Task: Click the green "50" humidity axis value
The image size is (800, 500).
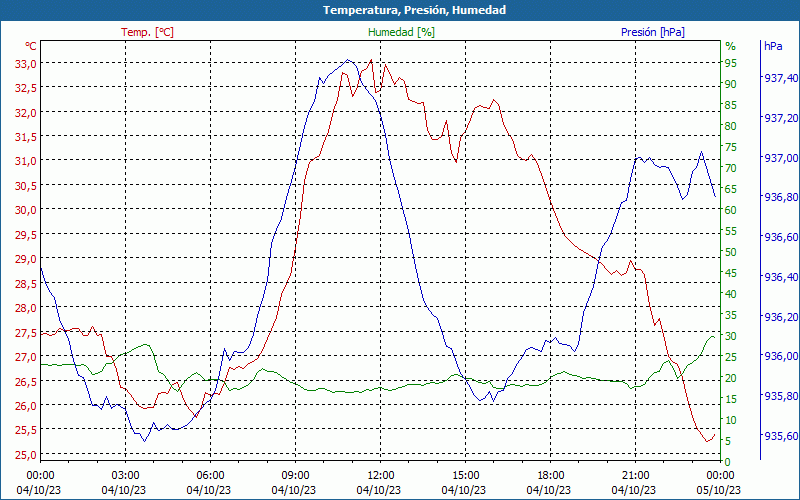Action: [731, 252]
